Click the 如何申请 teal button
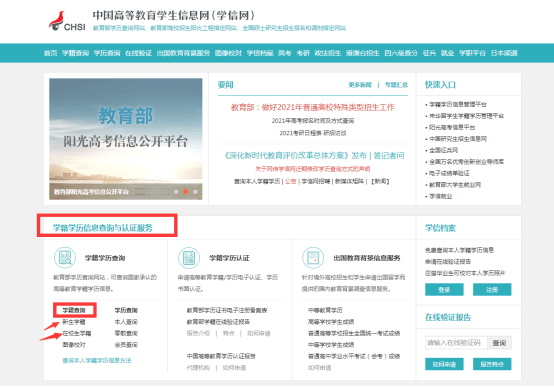 click(x=444, y=364)
